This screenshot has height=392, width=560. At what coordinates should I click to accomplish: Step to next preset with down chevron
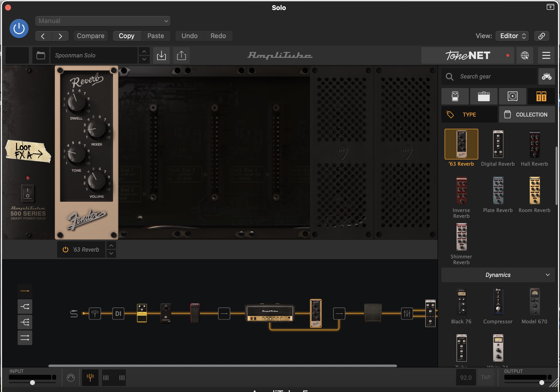[144, 59]
